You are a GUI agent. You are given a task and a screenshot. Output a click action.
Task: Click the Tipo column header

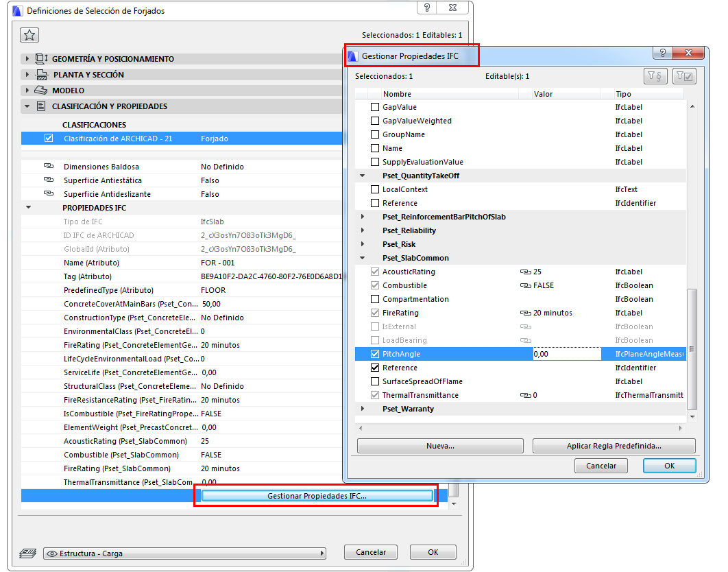click(648, 94)
